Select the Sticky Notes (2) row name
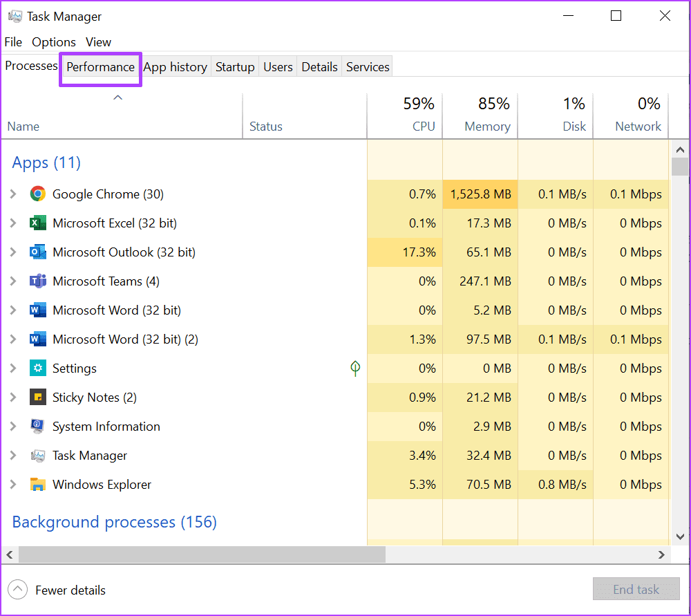The width and height of the screenshot is (691, 616). (x=94, y=398)
